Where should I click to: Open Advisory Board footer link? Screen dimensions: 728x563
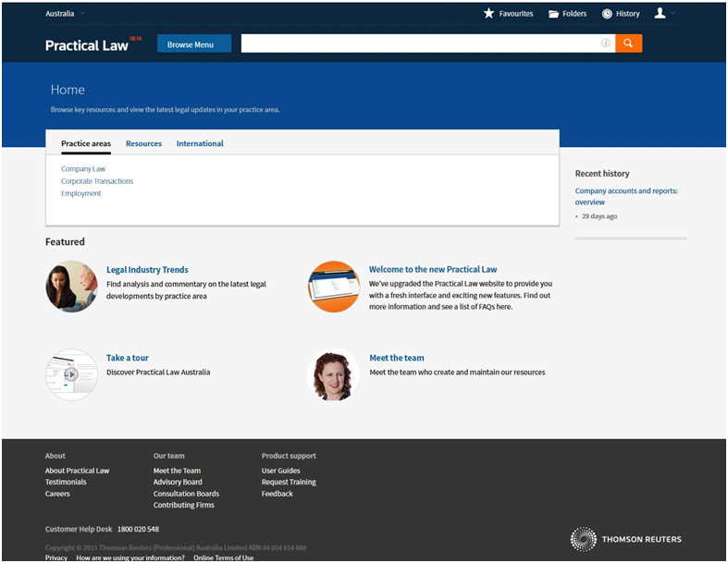coord(178,482)
